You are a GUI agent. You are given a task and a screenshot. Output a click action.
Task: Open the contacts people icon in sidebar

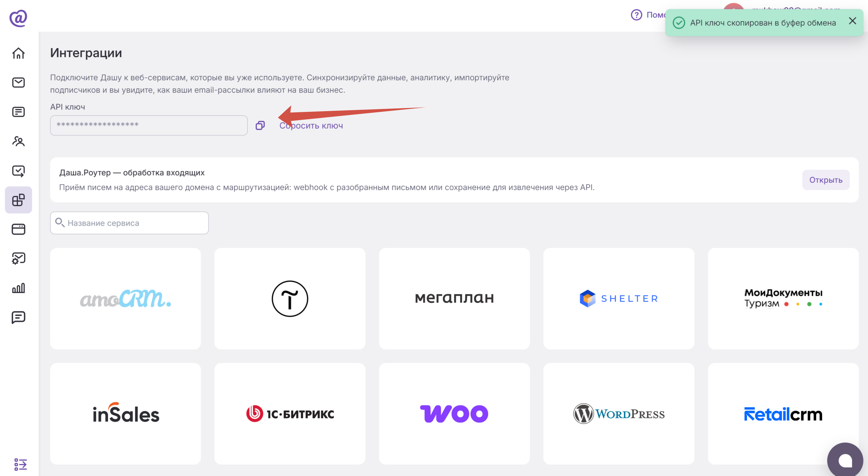tap(19, 141)
